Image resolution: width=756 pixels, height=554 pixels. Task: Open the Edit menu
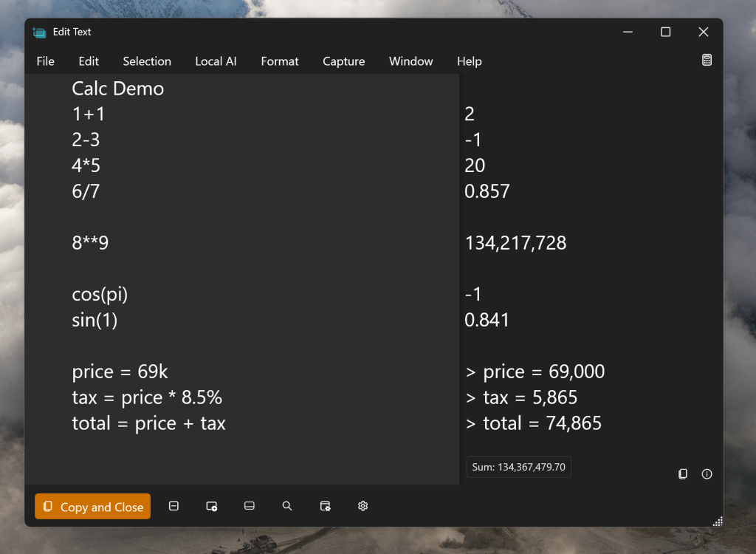pos(89,61)
